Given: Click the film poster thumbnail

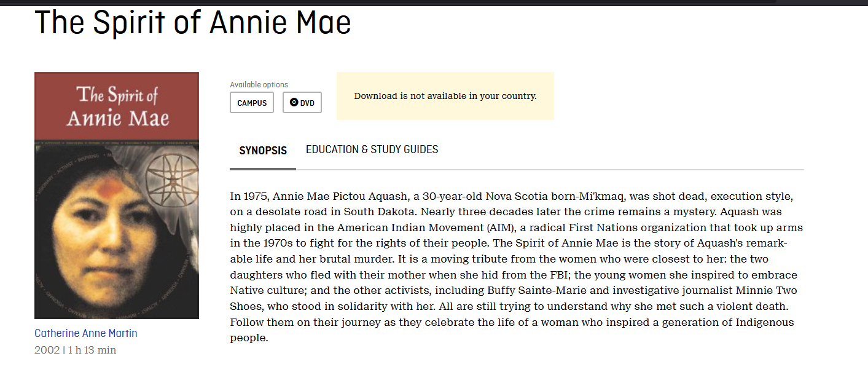Looking at the screenshot, I should point(117,196).
